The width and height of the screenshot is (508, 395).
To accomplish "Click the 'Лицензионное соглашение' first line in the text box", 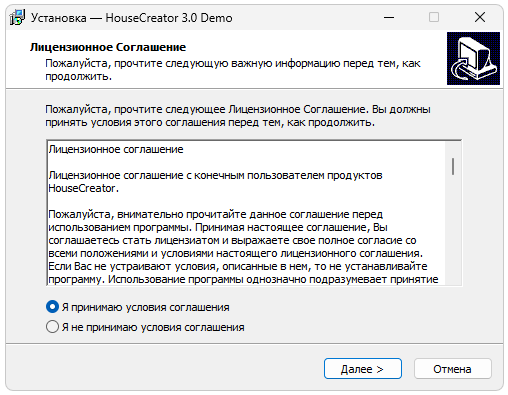I will click(116, 149).
